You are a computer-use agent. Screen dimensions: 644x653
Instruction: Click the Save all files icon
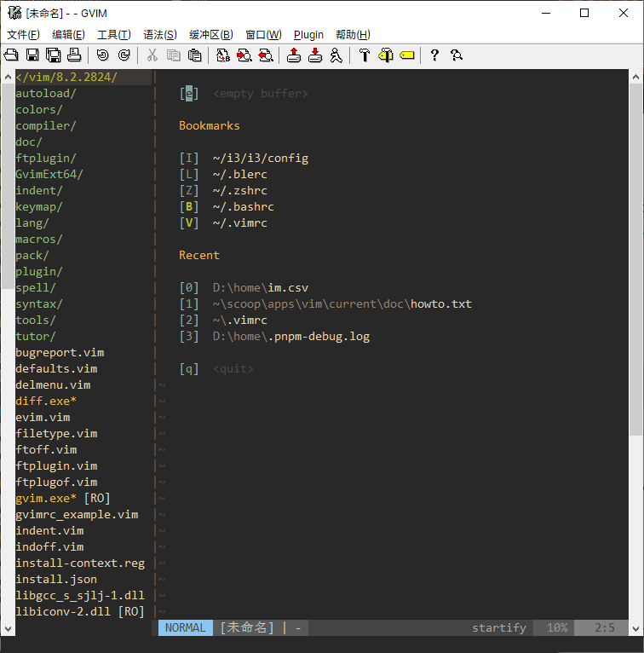pyautogui.click(x=54, y=55)
